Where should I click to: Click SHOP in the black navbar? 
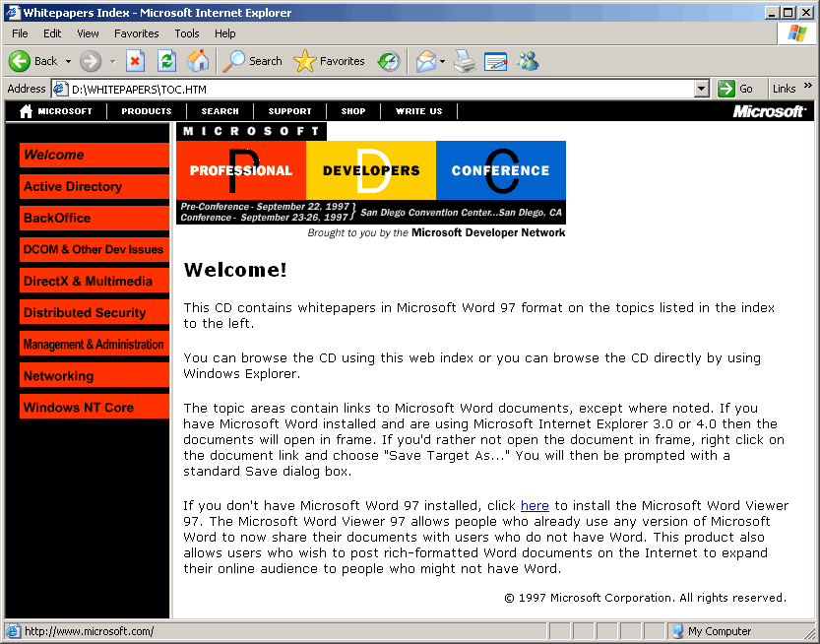point(353,111)
